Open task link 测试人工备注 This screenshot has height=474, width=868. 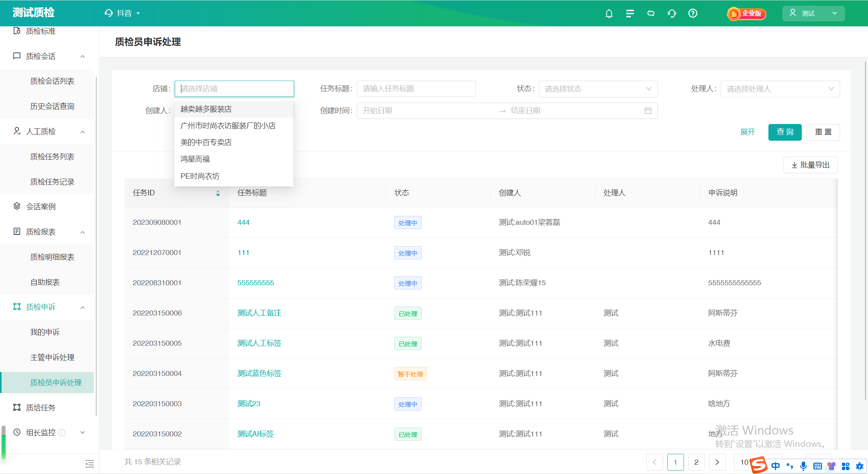[x=259, y=313]
